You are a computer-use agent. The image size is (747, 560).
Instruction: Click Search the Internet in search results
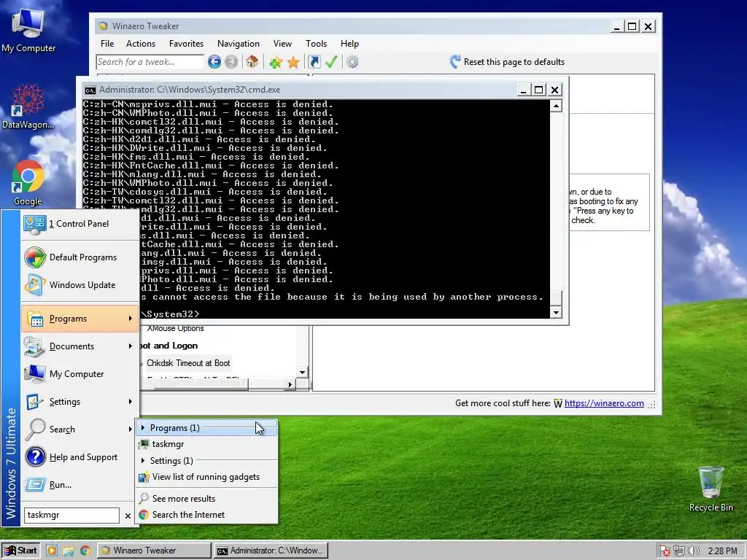(x=206, y=515)
